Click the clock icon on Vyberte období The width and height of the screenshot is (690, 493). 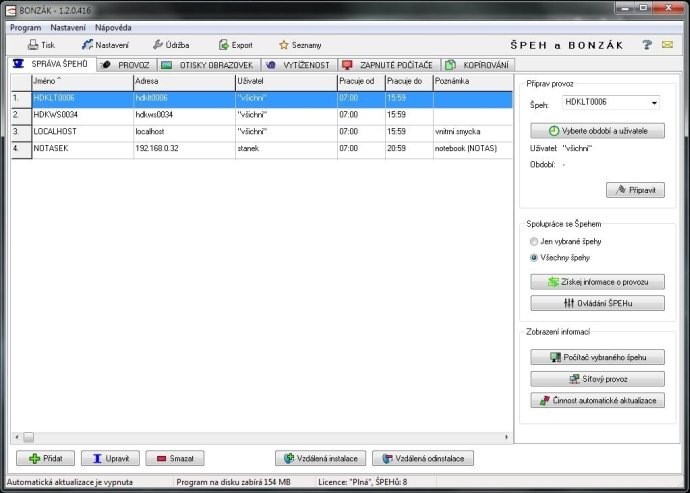(x=554, y=131)
